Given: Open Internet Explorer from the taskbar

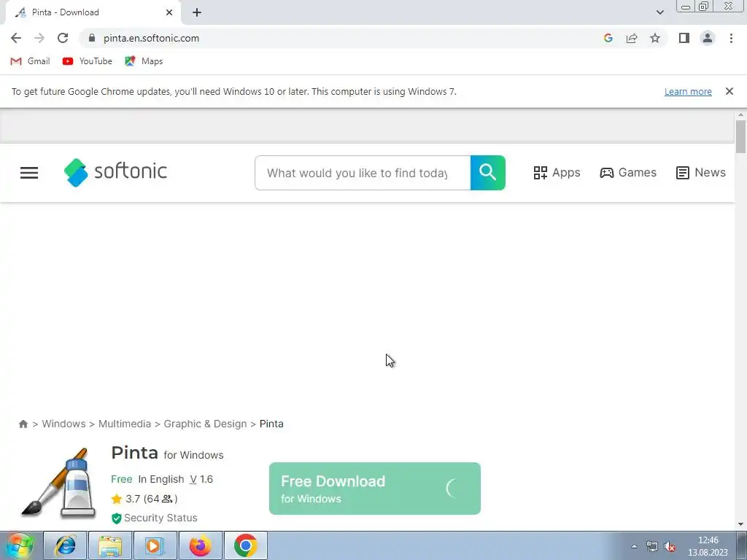Looking at the screenshot, I should tap(65, 545).
